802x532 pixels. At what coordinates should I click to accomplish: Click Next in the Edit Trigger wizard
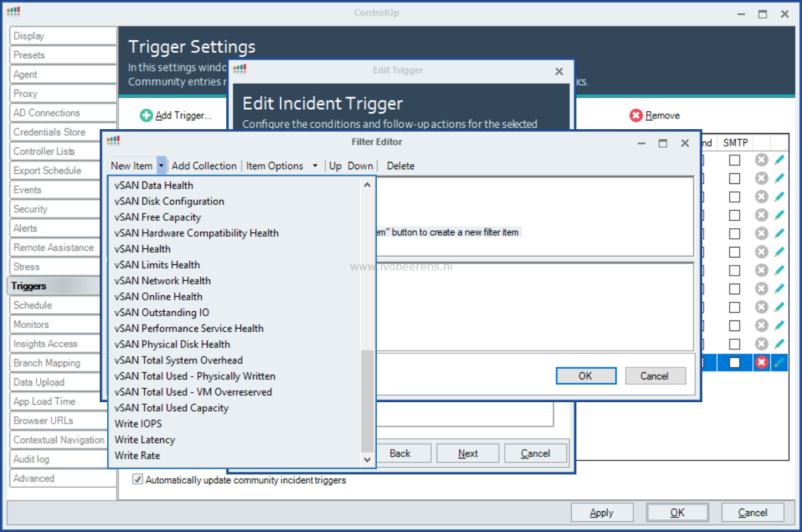pos(468,453)
